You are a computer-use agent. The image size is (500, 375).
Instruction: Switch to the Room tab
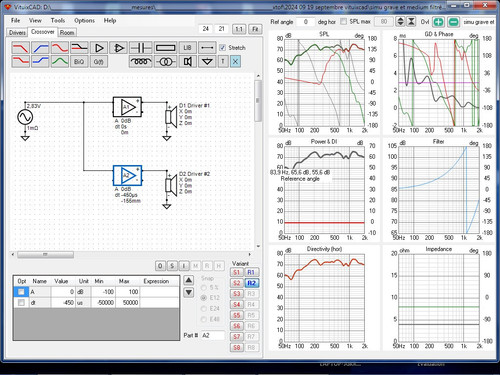click(x=67, y=32)
